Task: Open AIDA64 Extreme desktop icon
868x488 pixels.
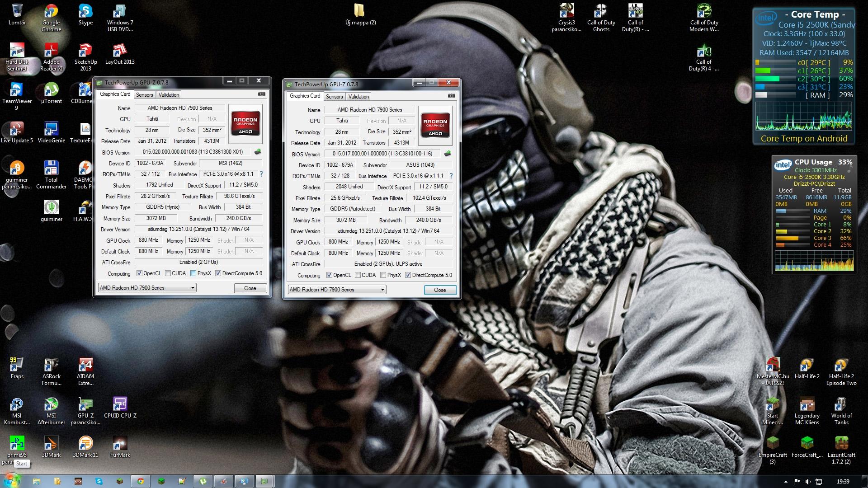Action: point(85,372)
